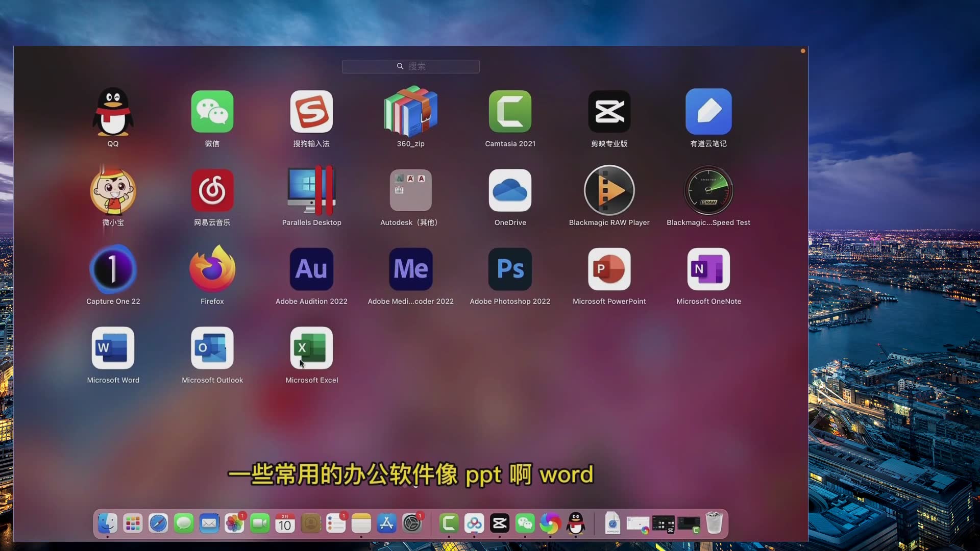Open Mail from the Dock

[209, 523]
